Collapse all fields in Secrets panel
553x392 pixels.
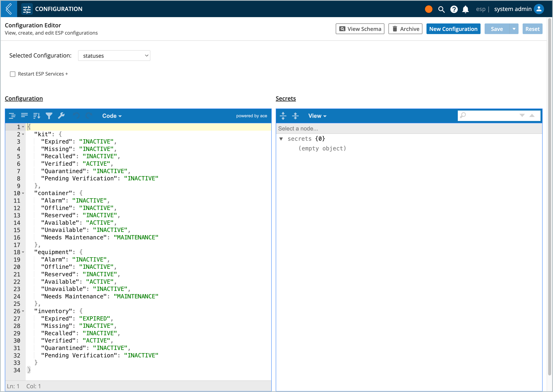click(x=295, y=116)
